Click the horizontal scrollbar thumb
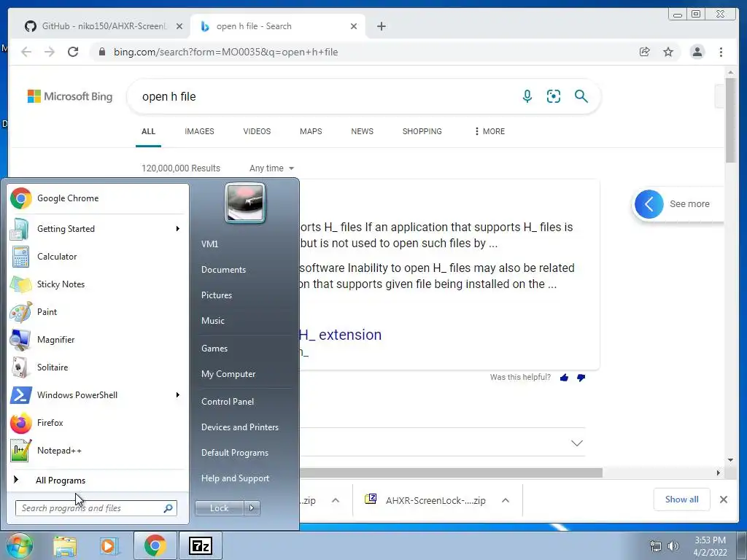The width and height of the screenshot is (747, 560). tap(451, 472)
